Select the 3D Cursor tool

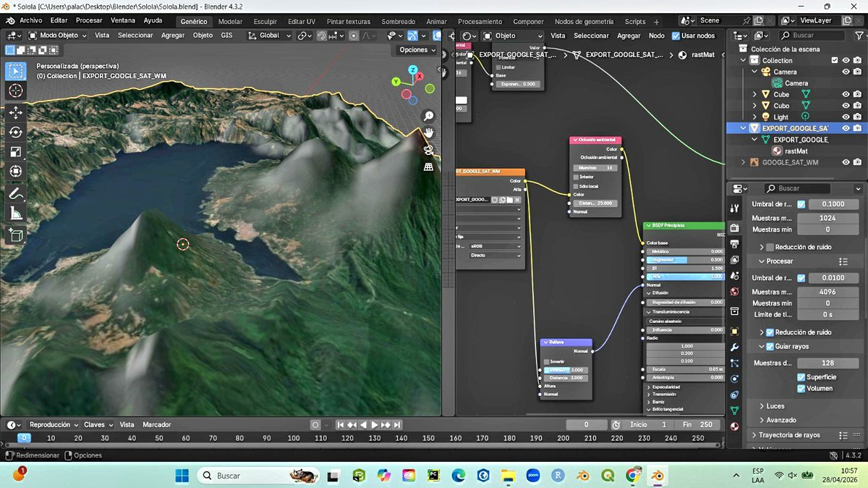(16, 91)
